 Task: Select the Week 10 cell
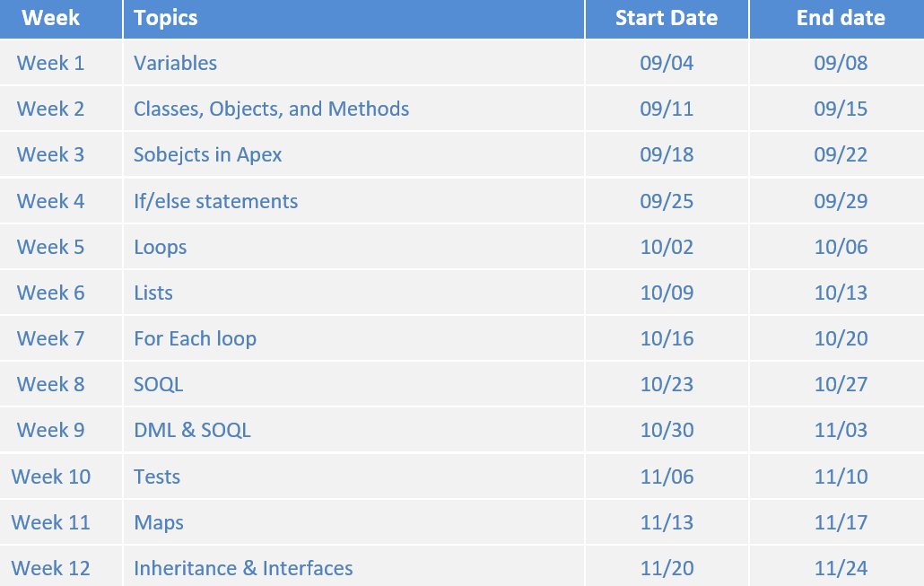pos(51,477)
